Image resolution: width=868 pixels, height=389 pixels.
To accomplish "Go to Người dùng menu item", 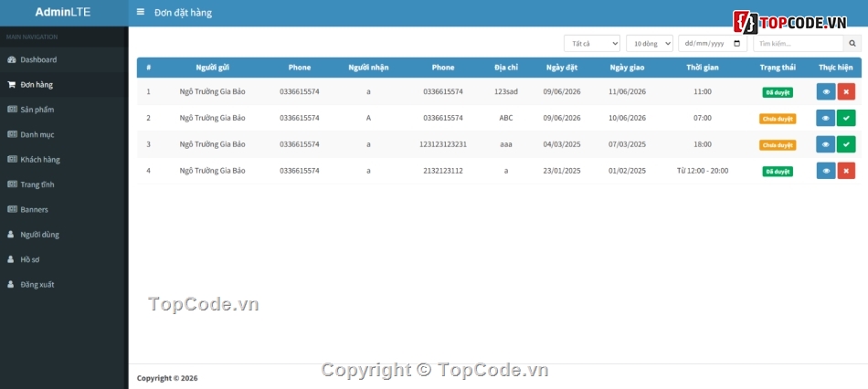I will point(64,235).
